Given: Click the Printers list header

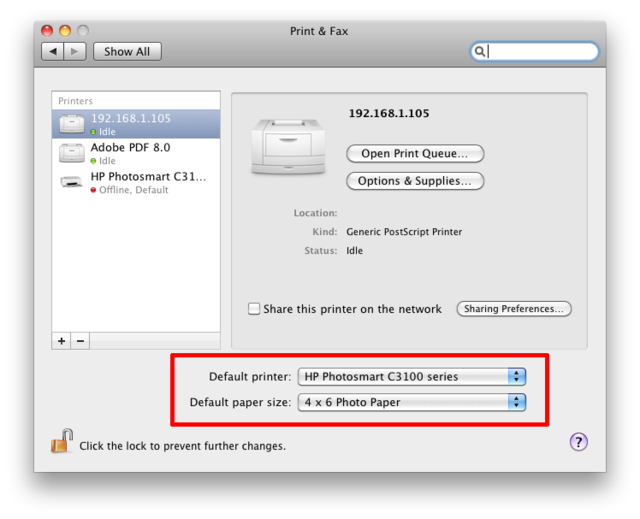Looking at the screenshot, I should point(76,101).
